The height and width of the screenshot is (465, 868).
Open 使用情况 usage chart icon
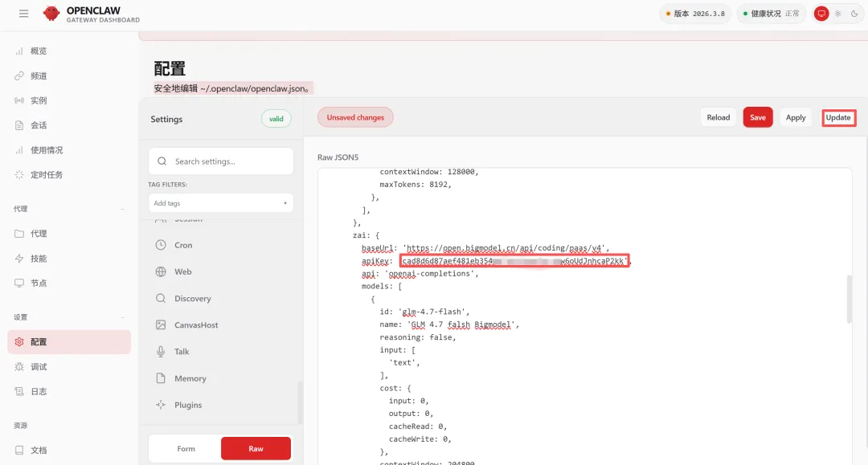coord(18,150)
